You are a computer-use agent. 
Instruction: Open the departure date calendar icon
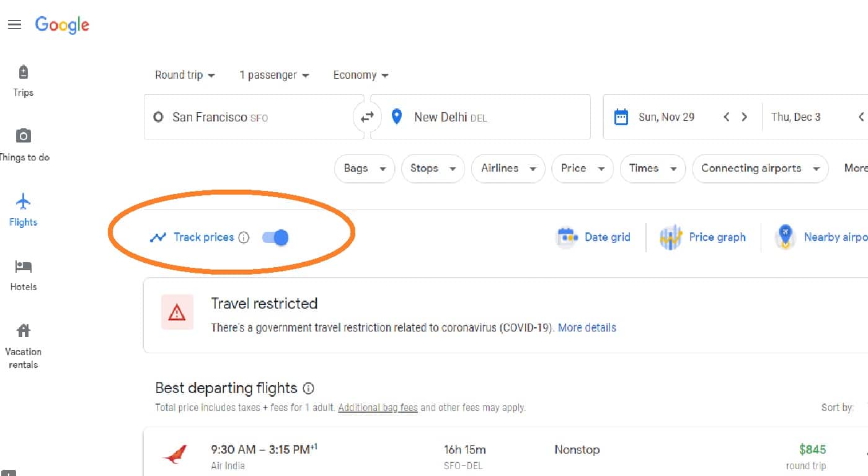621,117
